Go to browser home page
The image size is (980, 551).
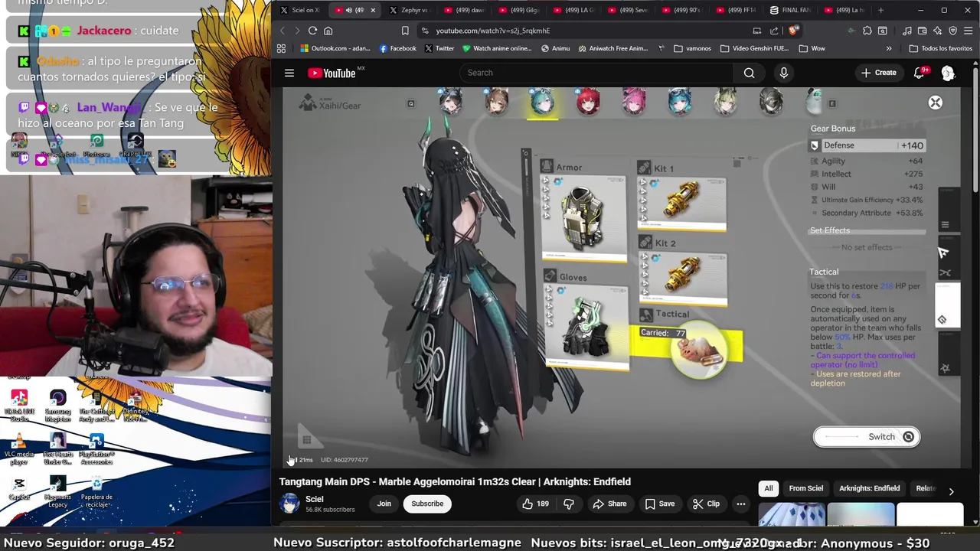pos(328,31)
